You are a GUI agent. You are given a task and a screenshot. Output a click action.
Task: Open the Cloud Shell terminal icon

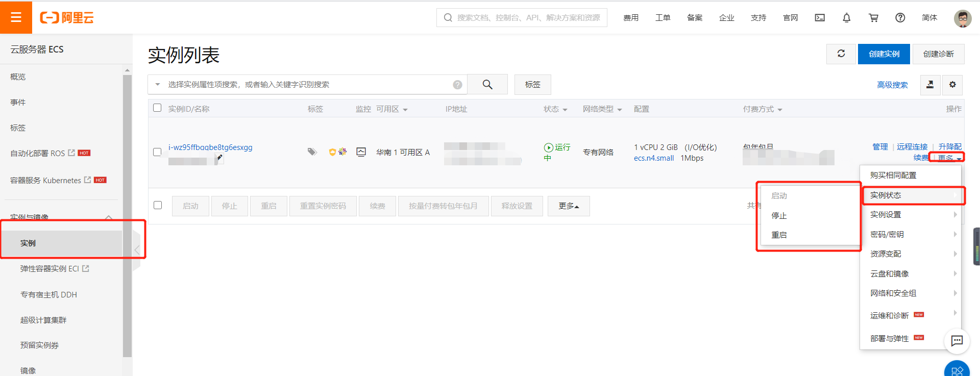click(820, 18)
